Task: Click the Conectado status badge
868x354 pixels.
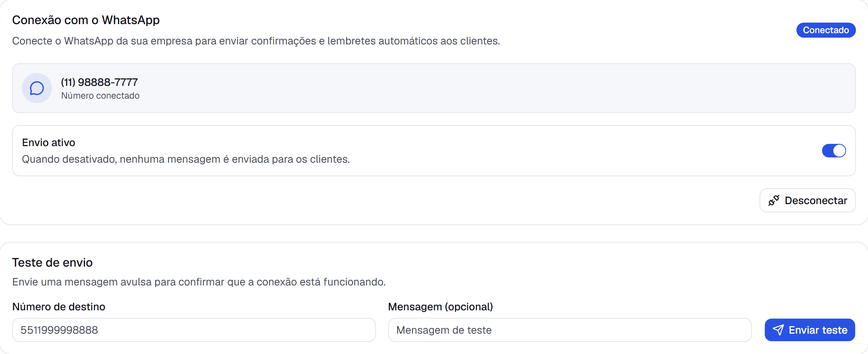Action: [x=826, y=30]
